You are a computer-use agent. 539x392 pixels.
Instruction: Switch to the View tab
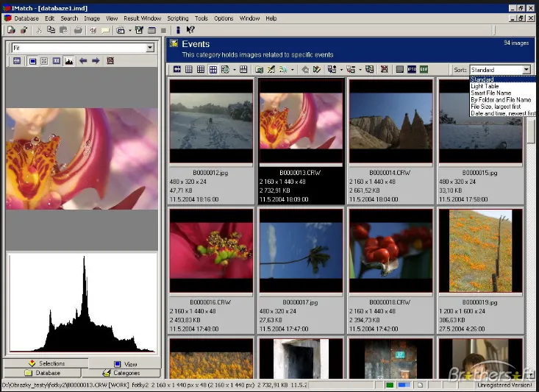[x=125, y=364]
